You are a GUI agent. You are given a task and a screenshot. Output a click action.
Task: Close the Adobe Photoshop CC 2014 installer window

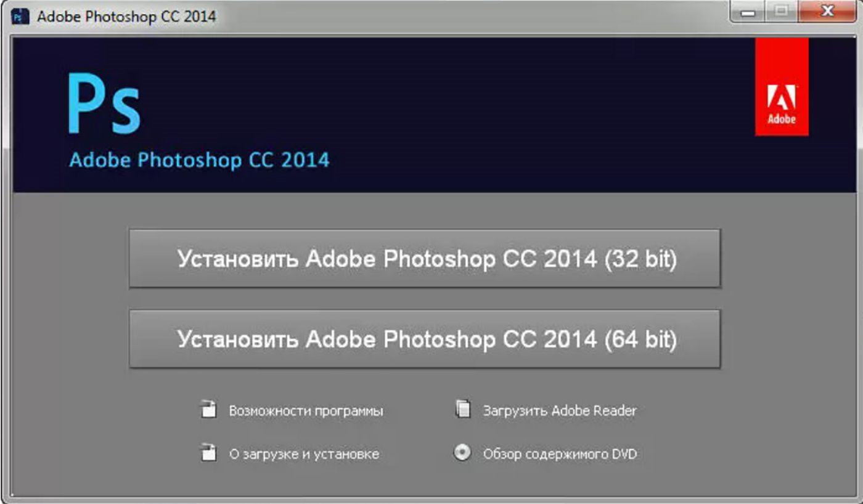[x=828, y=12]
